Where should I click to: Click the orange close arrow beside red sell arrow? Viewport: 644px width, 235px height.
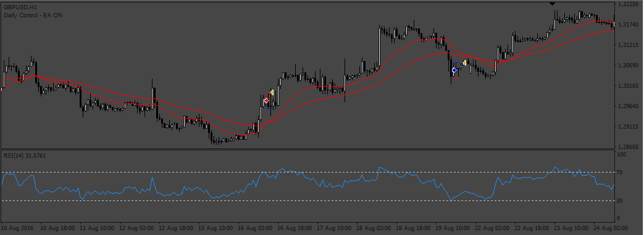[272, 93]
